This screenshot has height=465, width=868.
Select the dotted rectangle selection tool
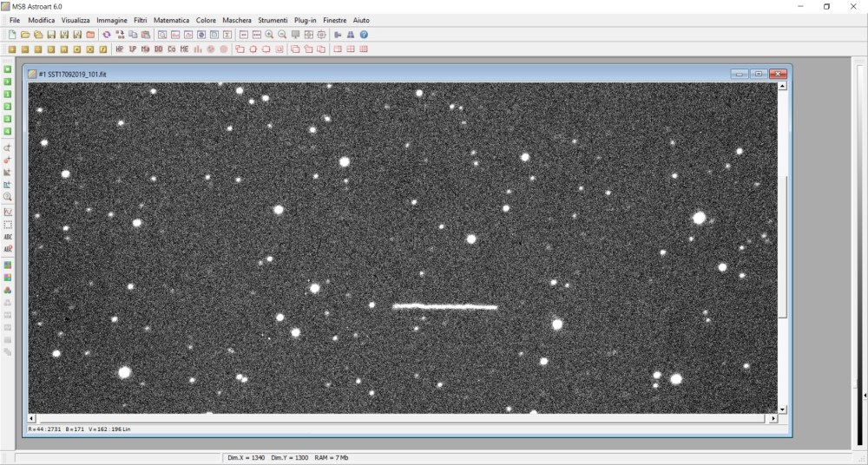click(x=8, y=225)
